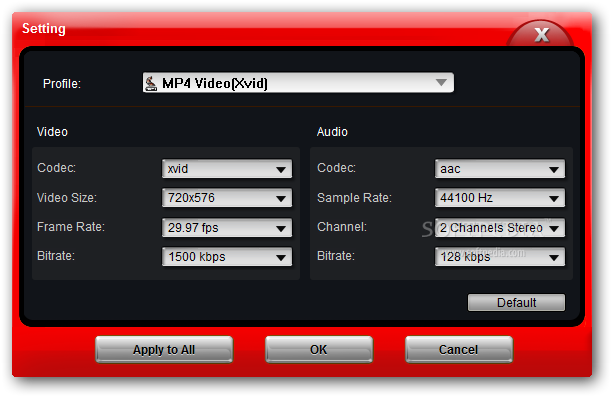Click the profile format icon beside MP4 Video
The image size is (612, 397).
(x=151, y=83)
